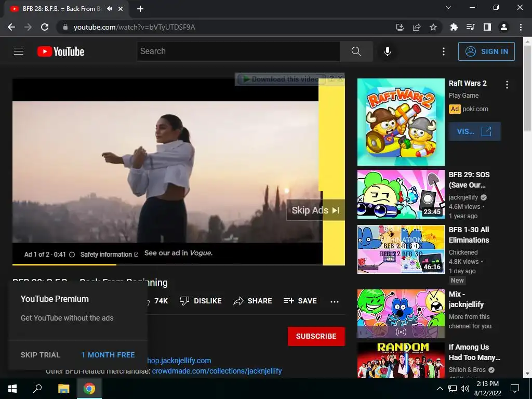This screenshot has width=532, height=399.
Task: Click the VISIT button on Raft Wars ad
Action: point(474,131)
